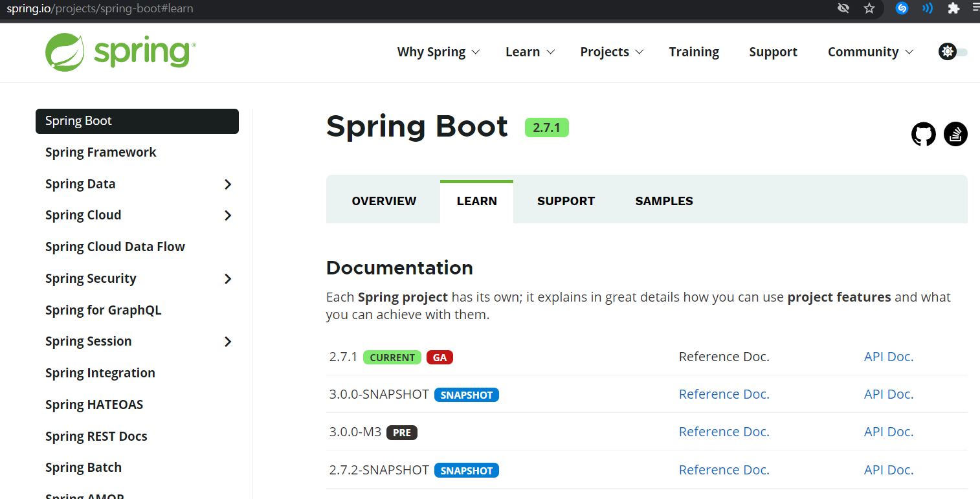Click the red GA badge
This screenshot has width=980, height=499.
(440, 357)
